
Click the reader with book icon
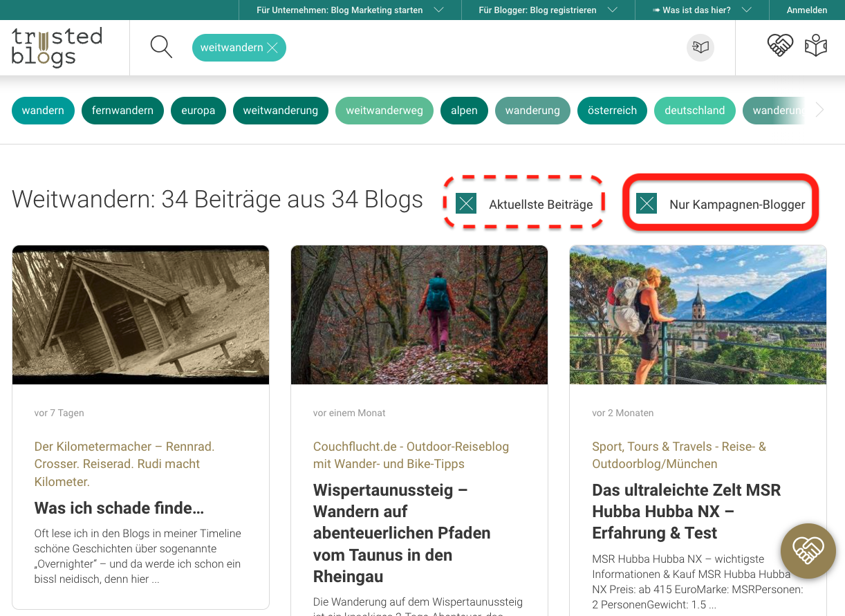point(816,46)
